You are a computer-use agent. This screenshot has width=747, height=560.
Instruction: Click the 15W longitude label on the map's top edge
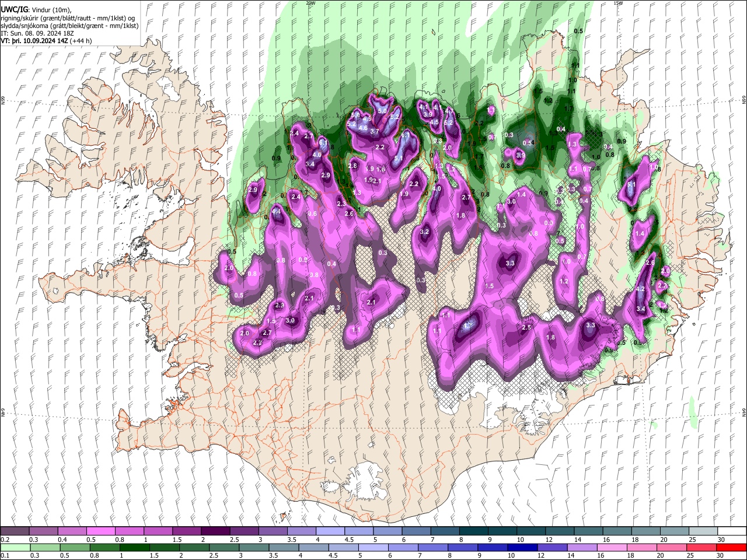click(x=618, y=3)
